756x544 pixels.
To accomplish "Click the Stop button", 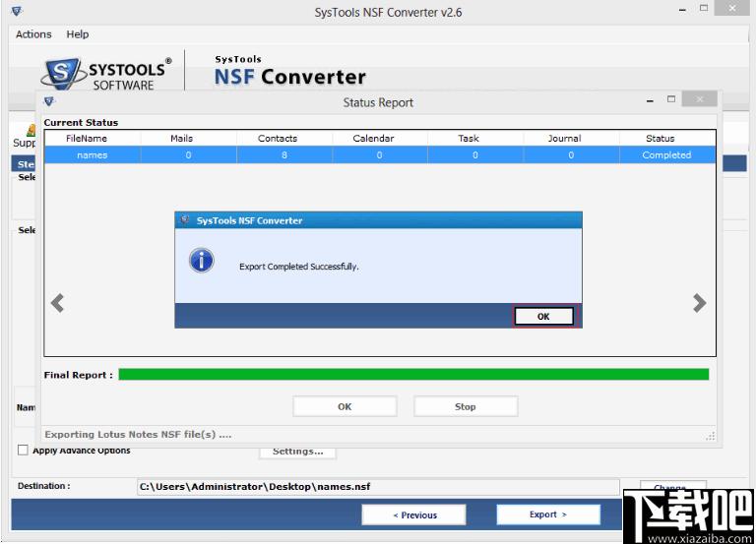I will [466, 406].
